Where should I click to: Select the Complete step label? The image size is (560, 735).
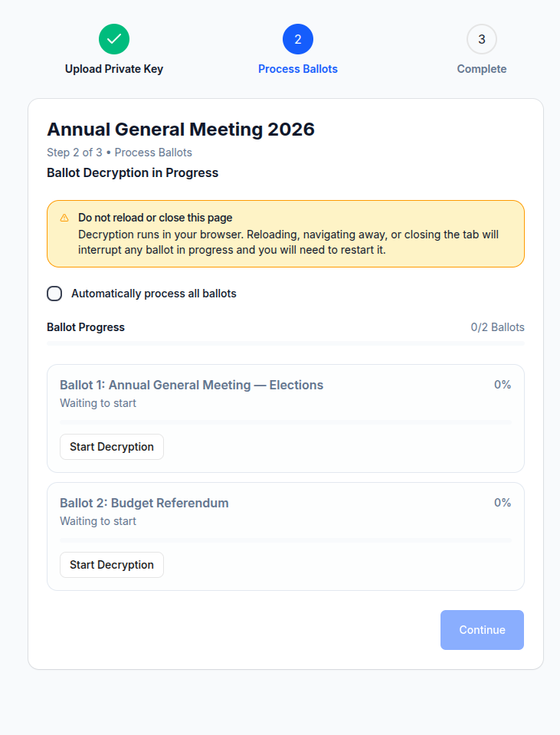481,69
